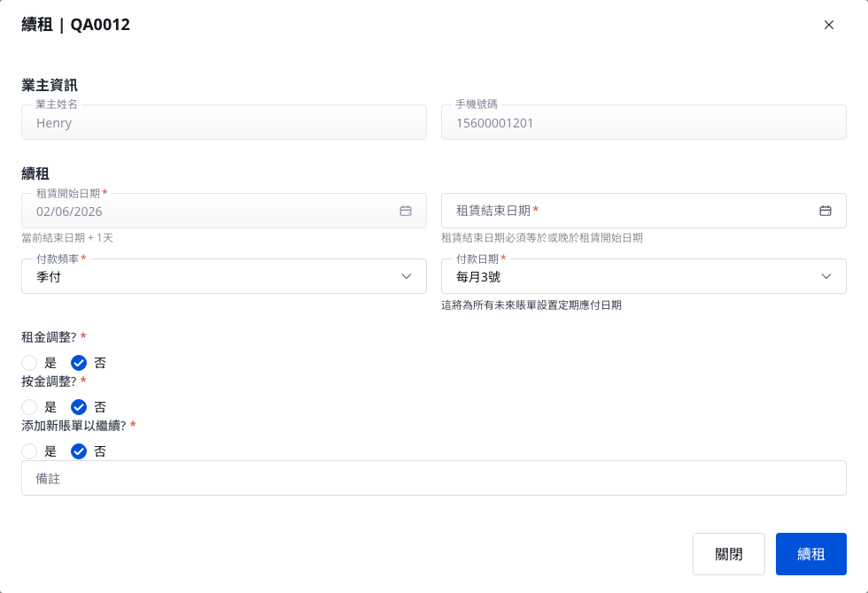Click the 租賃開始日期 field showing 02/06/2026

coord(223,211)
